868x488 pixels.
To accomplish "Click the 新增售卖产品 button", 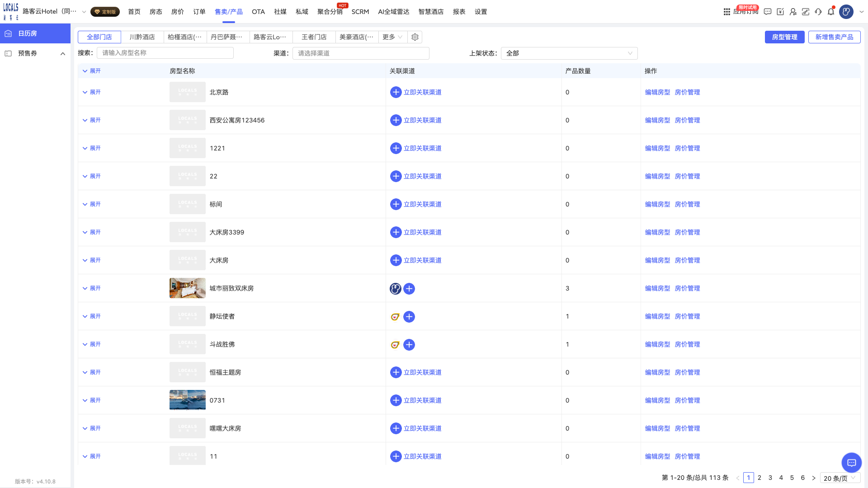I will (x=835, y=37).
